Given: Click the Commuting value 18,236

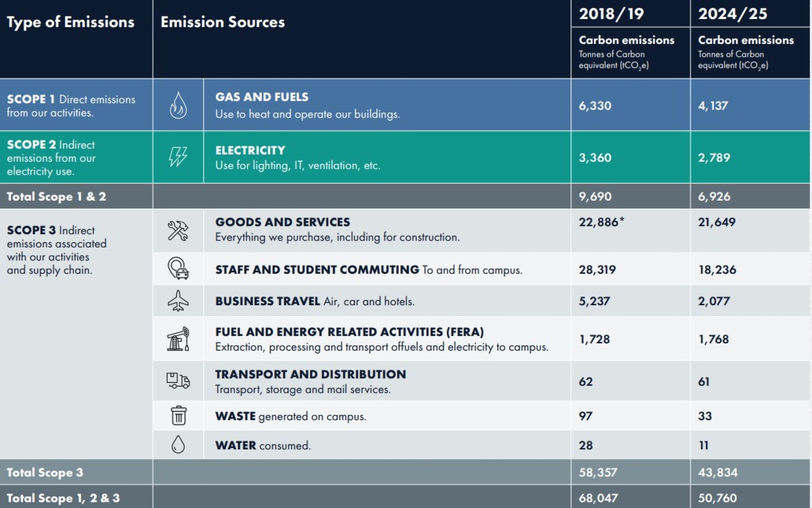Looking at the screenshot, I should tap(717, 269).
